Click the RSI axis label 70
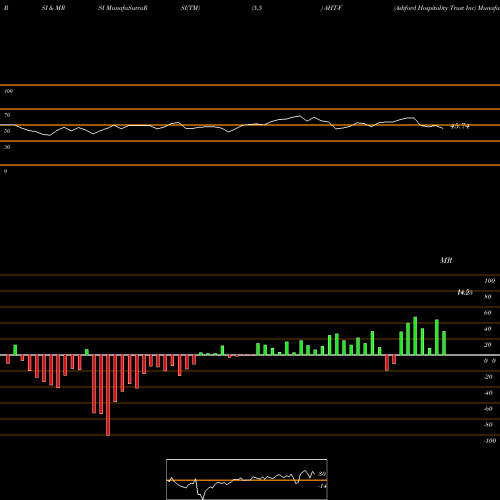Viewport: 500px width, 500px height. [7, 115]
